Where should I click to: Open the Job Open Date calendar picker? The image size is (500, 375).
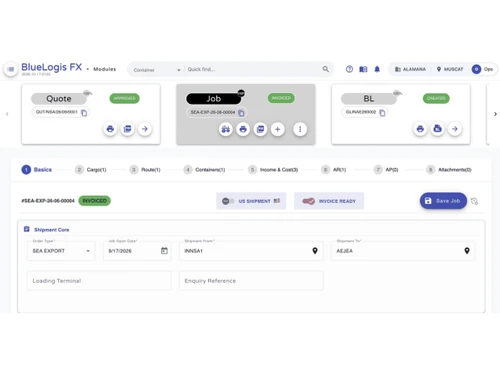(x=164, y=251)
